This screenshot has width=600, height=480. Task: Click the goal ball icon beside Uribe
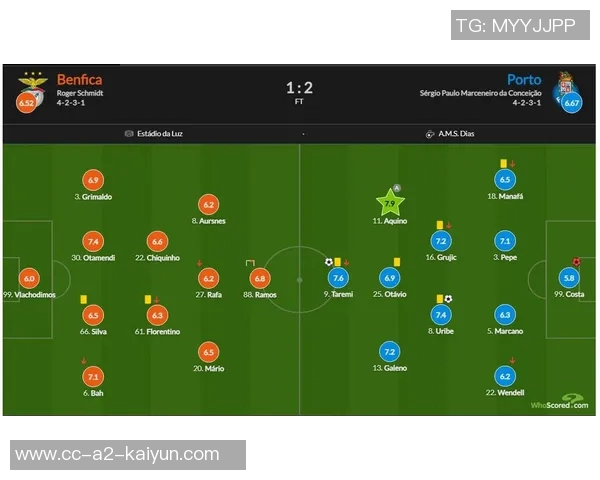pyautogui.click(x=449, y=298)
